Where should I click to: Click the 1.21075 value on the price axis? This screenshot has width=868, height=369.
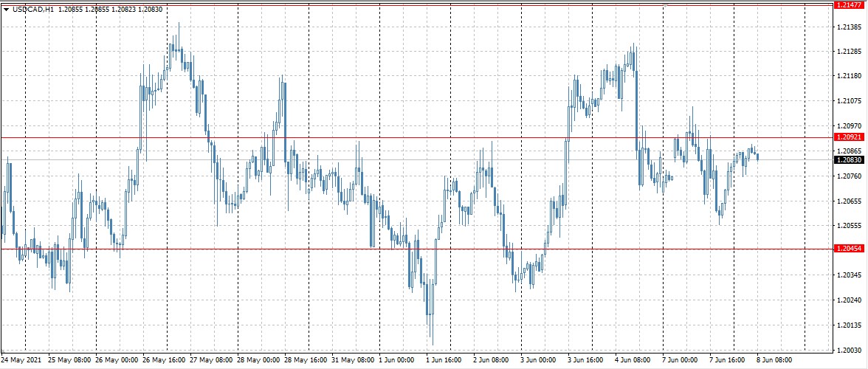[849, 100]
